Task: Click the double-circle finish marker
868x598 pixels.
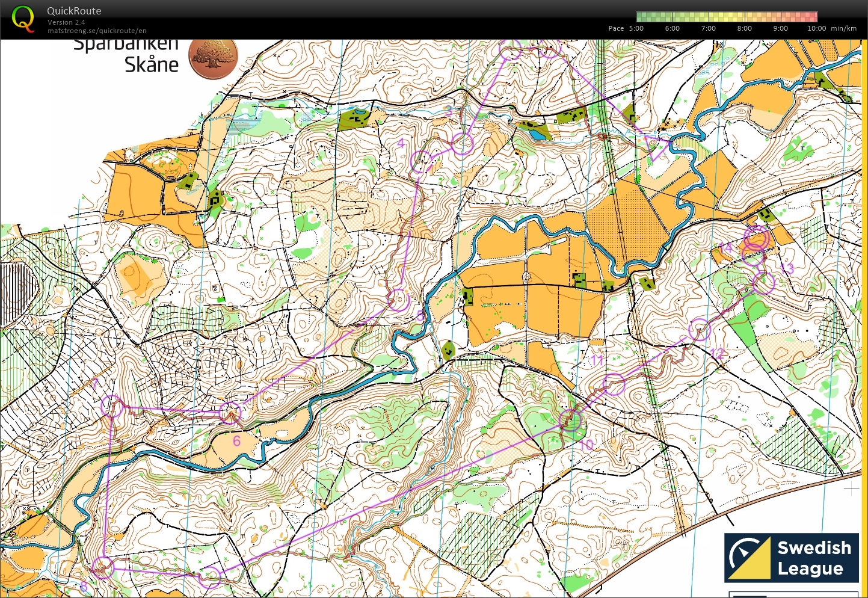Action: (756, 239)
